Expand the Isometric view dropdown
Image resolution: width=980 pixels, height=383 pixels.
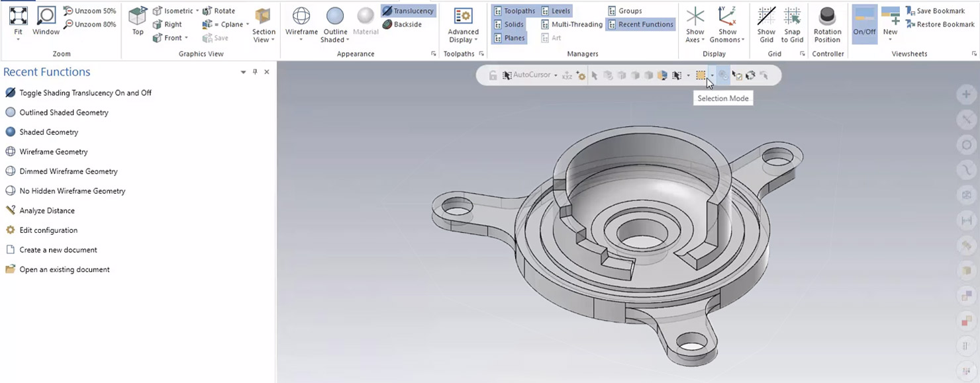click(197, 11)
